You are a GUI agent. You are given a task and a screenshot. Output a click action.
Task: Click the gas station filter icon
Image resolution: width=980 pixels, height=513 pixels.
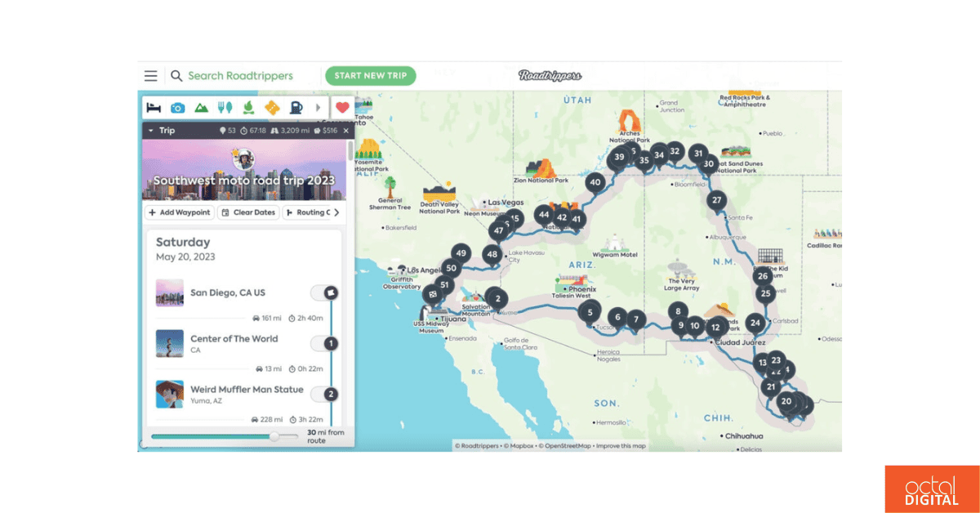tap(294, 107)
